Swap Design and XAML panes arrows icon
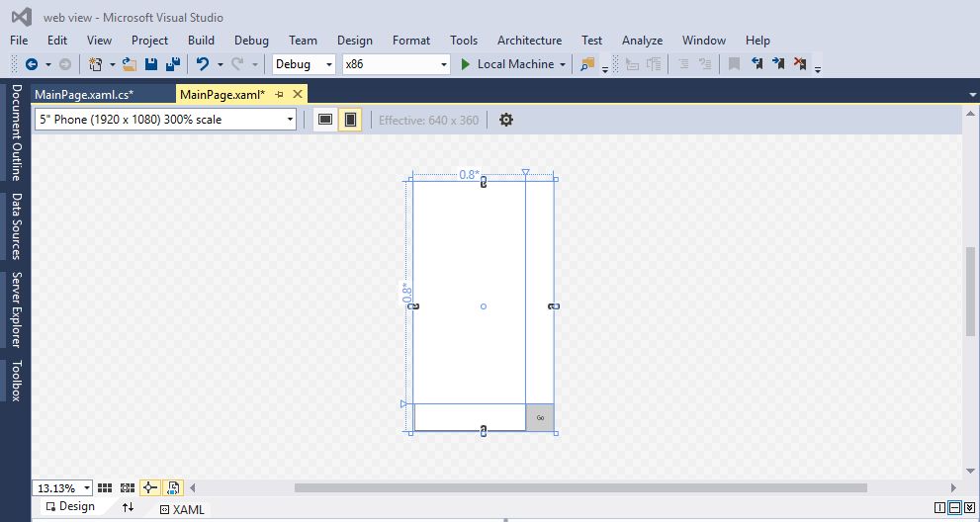 (x=128, y=507)
